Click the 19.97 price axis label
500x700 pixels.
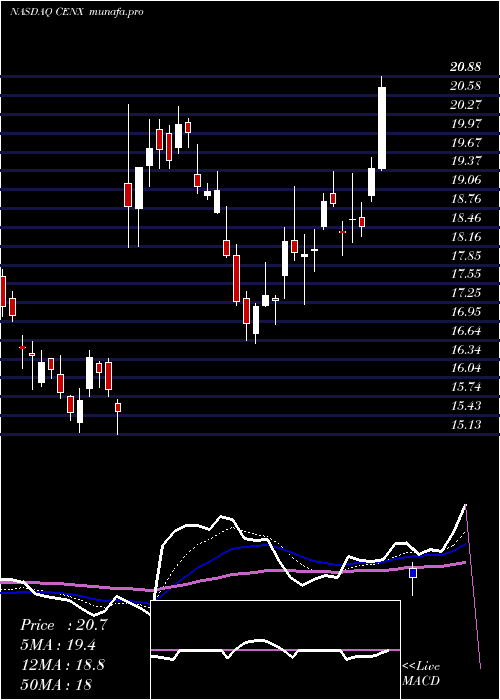tap(466, 124)
